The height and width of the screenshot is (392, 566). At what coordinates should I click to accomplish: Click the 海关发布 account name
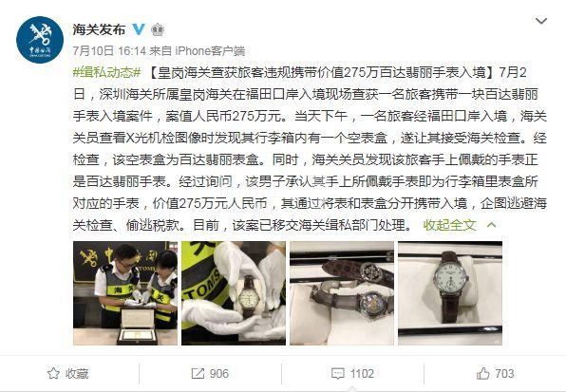[100, 29]
